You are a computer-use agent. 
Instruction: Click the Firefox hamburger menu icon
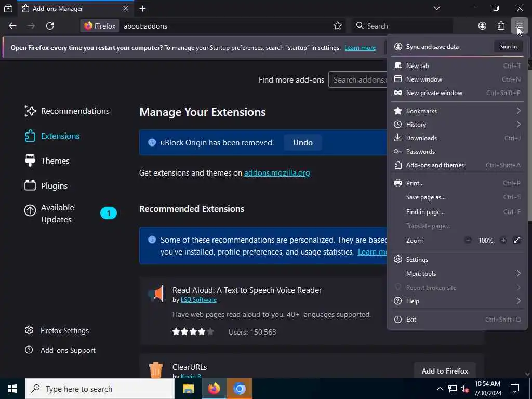coord(519,26)
